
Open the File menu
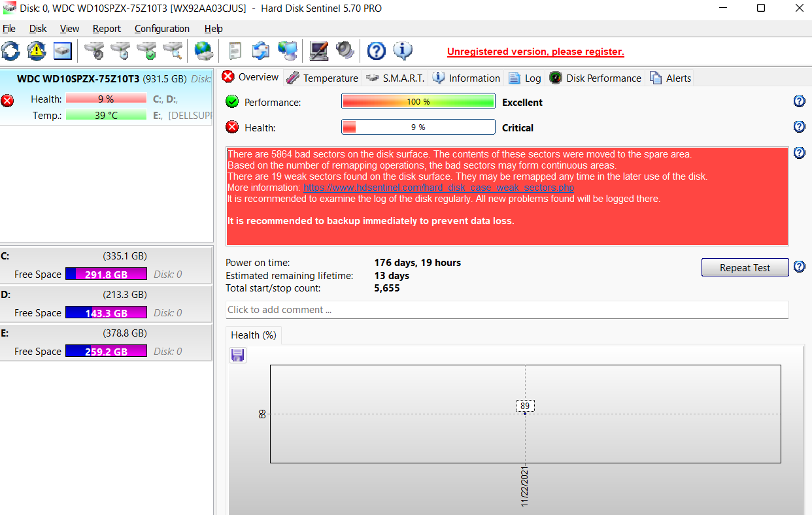pyautogui.click(x=9, y=29)
